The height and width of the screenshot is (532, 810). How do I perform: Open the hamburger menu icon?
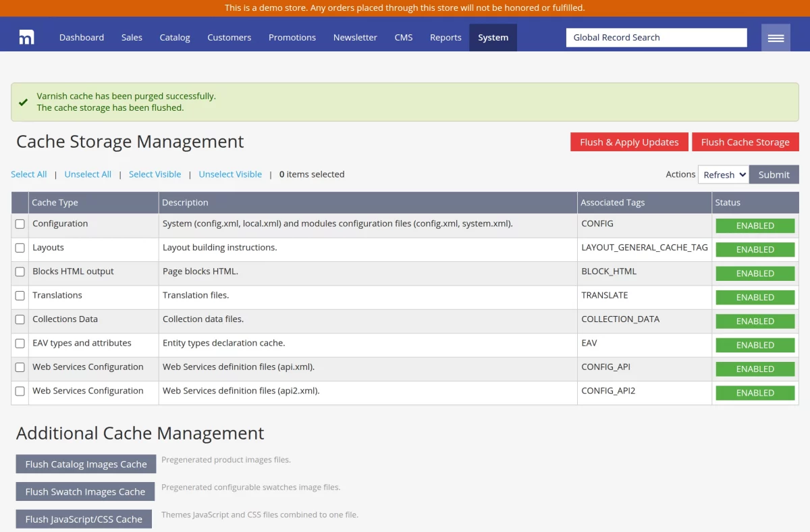point(776,38)
